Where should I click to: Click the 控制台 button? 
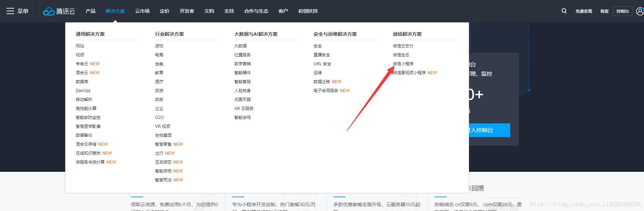click(623, 11)
